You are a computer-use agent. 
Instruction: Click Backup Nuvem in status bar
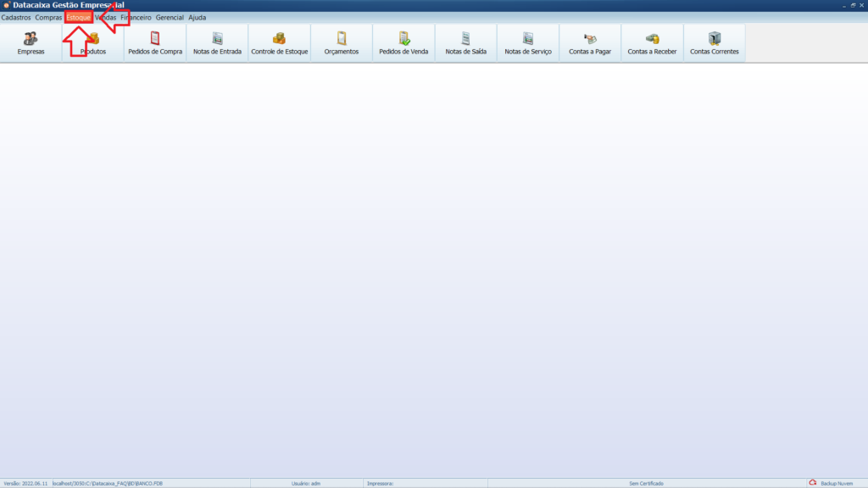831,483
